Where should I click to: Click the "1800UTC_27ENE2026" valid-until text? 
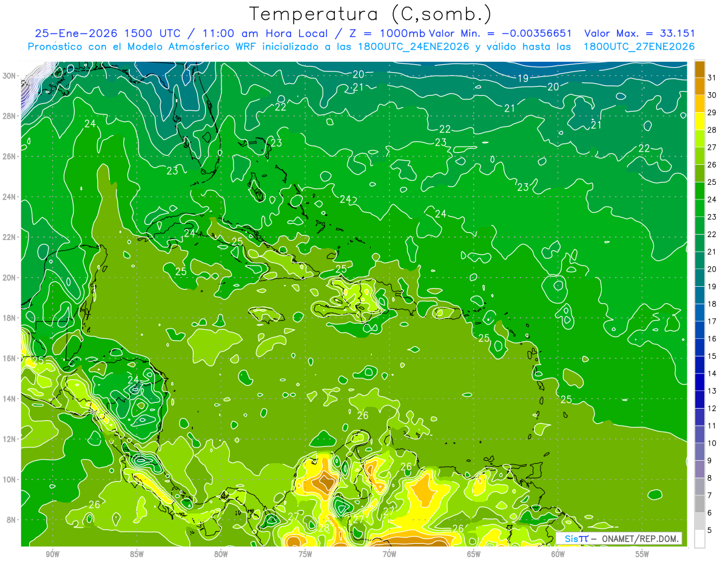pos(639,47)
